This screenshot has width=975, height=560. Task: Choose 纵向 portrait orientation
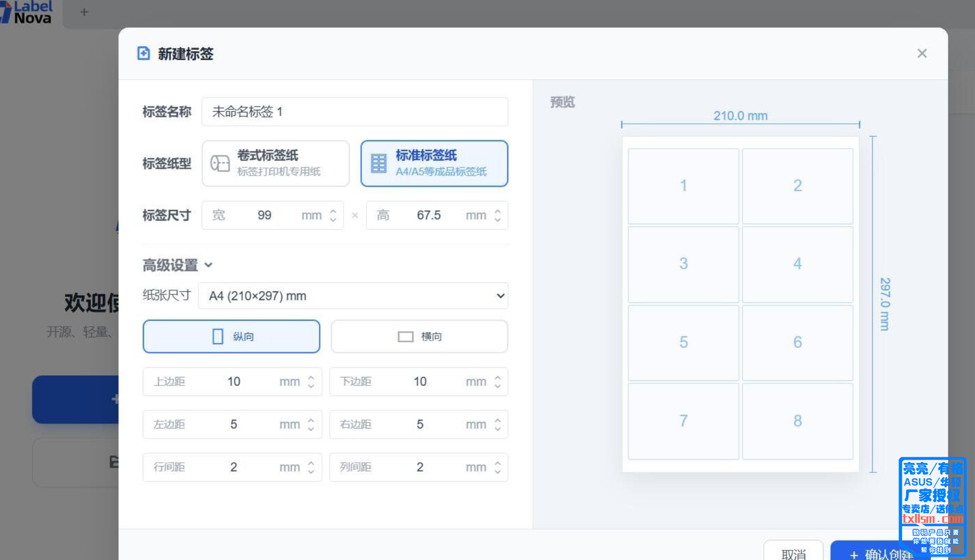point(231,336)
